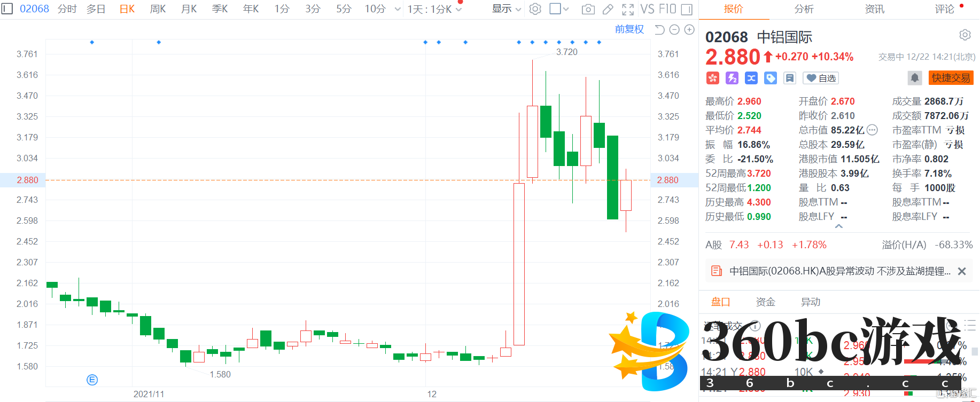
Task: Click the VS compare button
Action: pos(648,9)
